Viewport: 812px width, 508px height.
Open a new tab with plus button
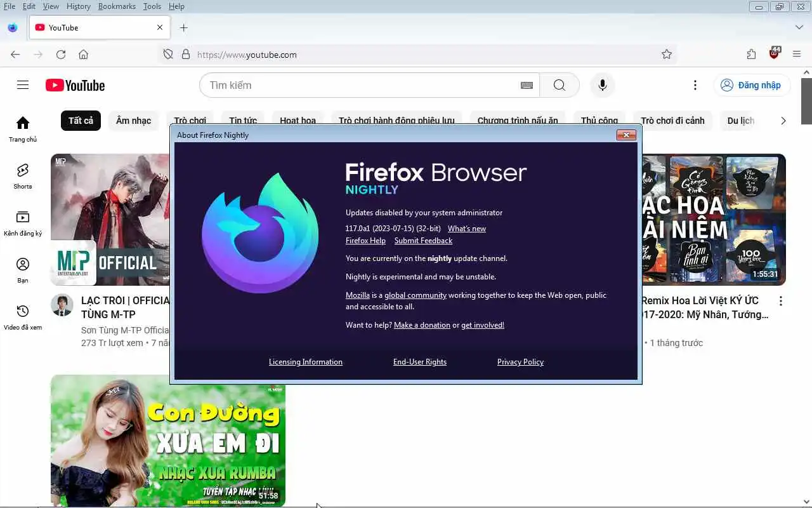[184, 27]
